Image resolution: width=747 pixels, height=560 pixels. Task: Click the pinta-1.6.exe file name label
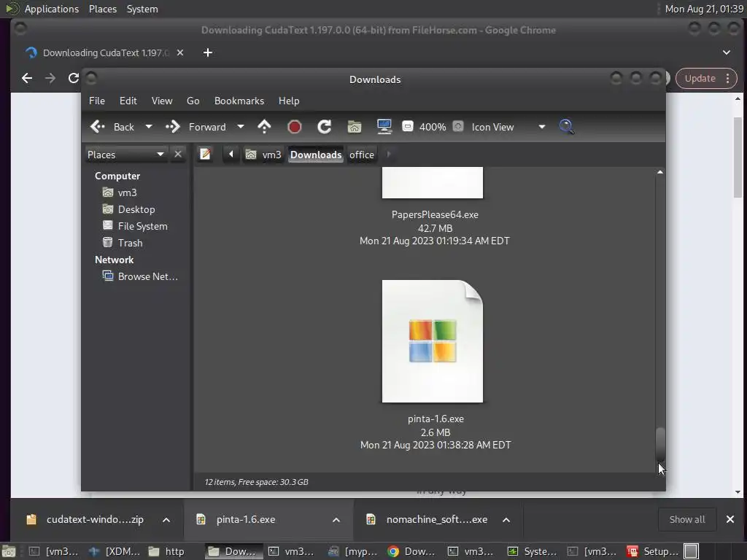436,419
